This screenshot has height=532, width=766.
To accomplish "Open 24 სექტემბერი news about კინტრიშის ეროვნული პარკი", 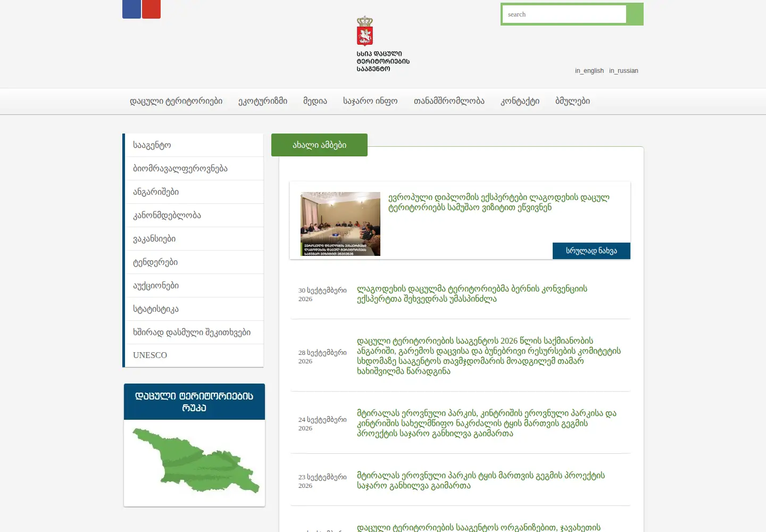I will [x=487, y=423].
